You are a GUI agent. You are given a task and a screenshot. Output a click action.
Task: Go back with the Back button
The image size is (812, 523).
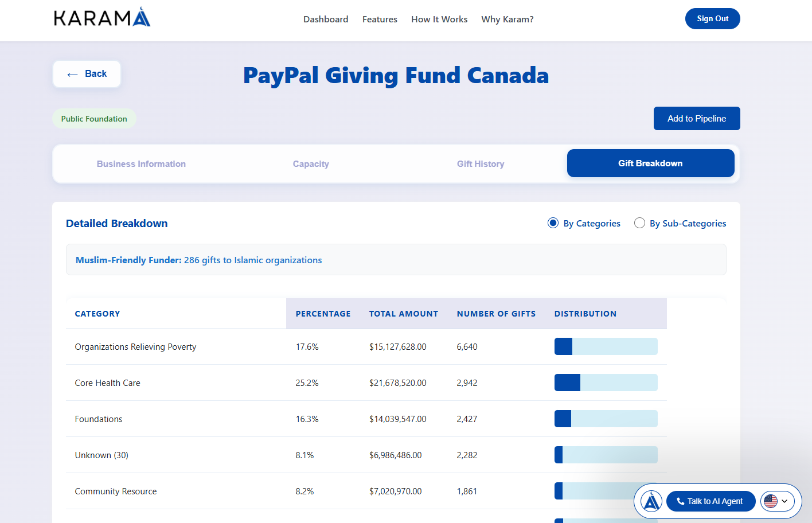[x=87, y=74]
